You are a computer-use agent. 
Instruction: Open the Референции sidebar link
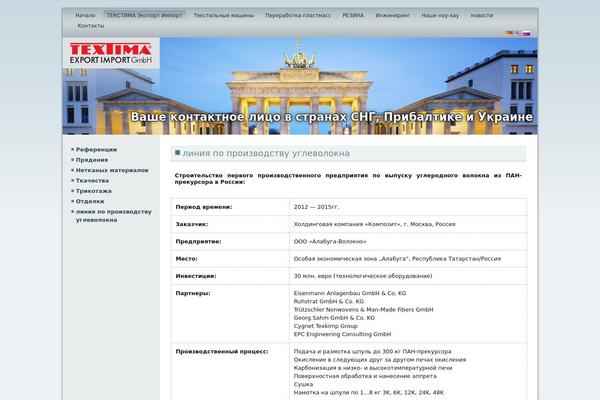(95, 149)
